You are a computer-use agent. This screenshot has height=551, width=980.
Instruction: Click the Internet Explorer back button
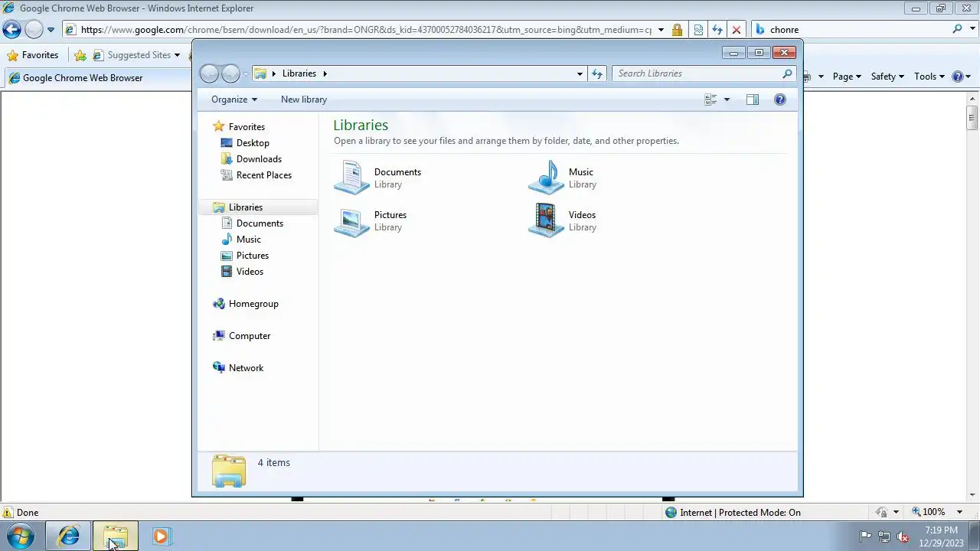(x=11, y=30)
